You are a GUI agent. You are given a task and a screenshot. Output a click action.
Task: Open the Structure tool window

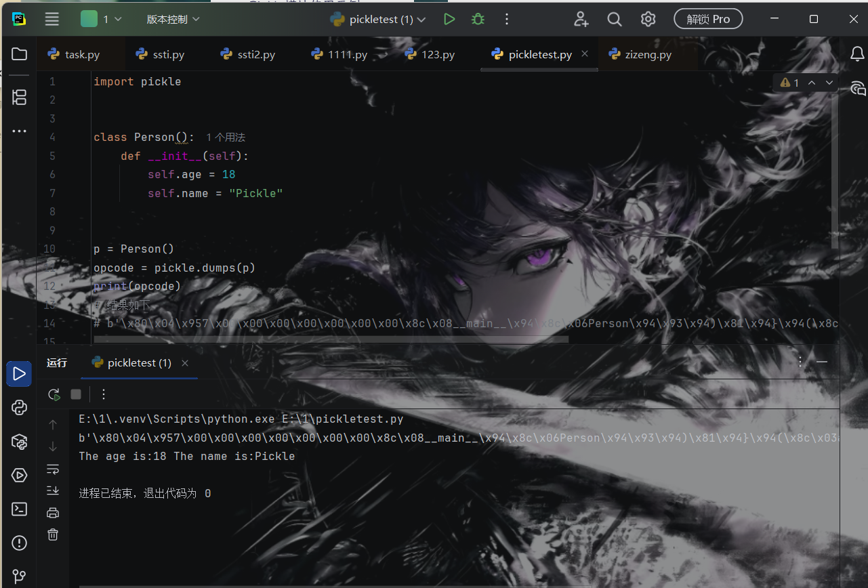(19, 97)
